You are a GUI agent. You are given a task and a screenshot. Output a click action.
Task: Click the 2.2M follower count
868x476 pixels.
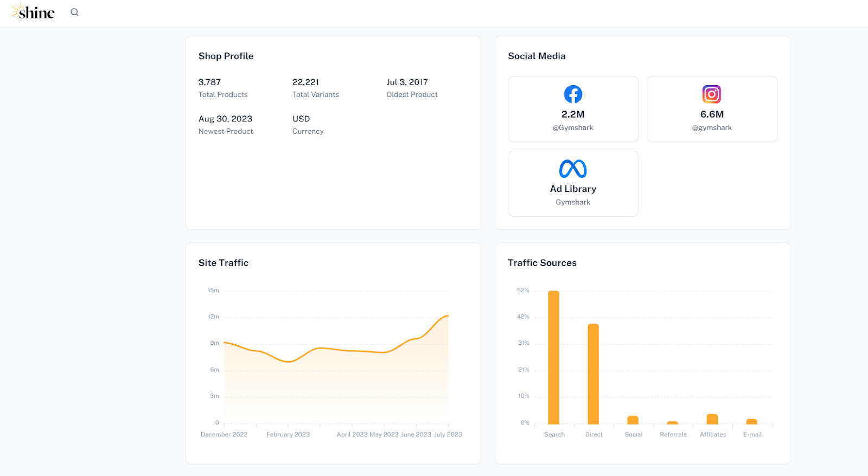573,114
